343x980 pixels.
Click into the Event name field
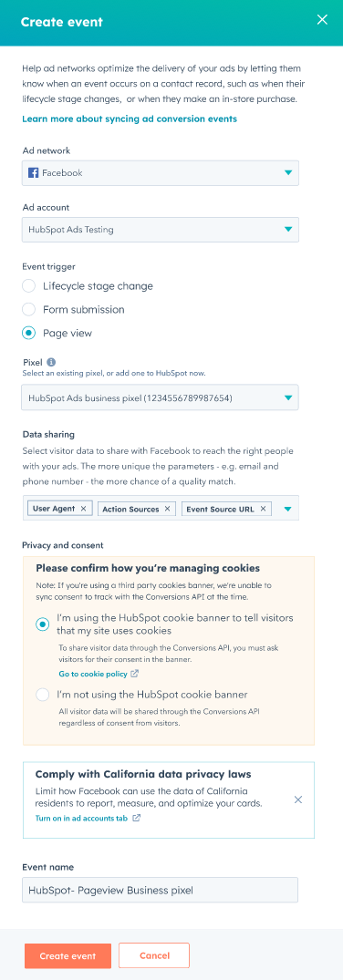(161, 890)
